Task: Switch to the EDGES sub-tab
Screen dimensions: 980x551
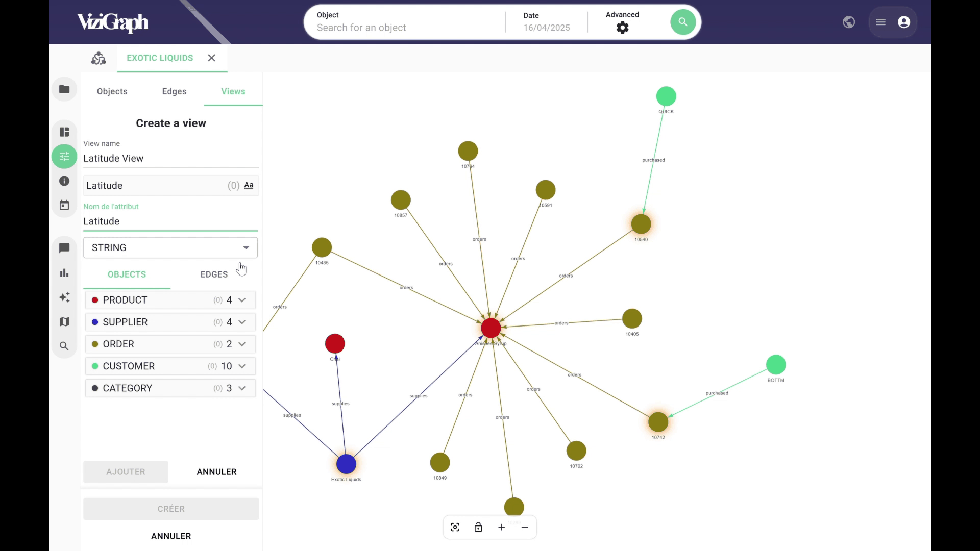Action: [x=214, y=274]
